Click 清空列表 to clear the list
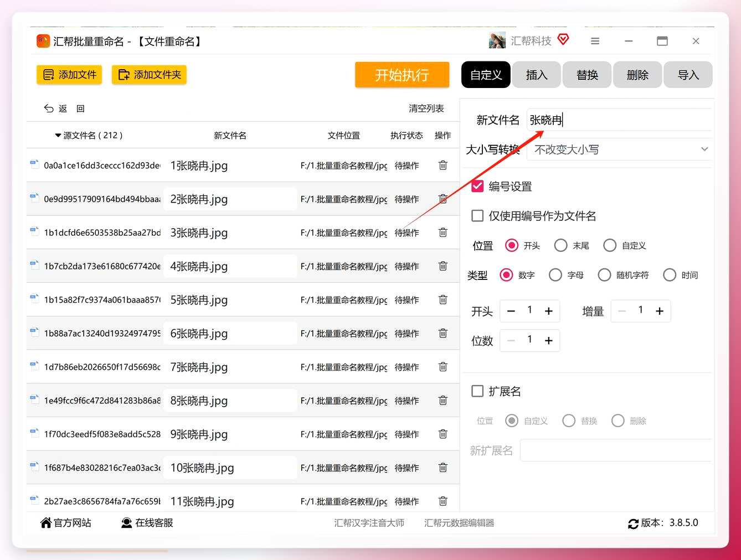The image size is (741, 560). coord(426,108)
